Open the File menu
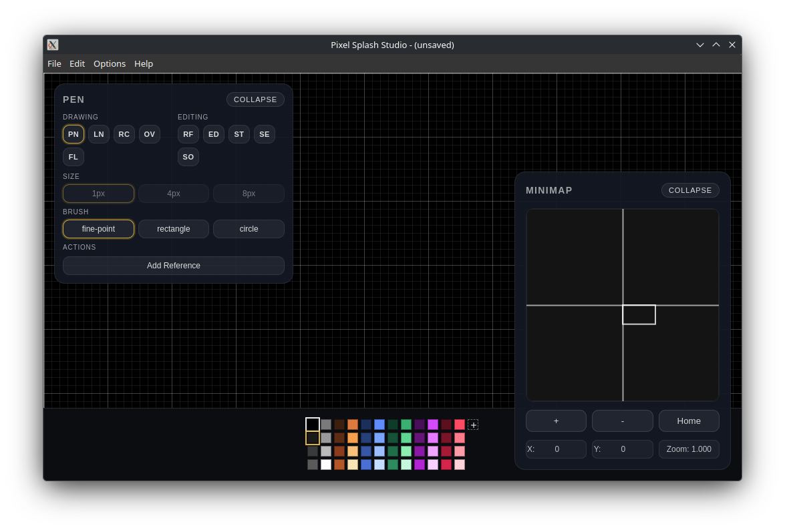Viewport: 785px width, 532px height. click(54, 63)
